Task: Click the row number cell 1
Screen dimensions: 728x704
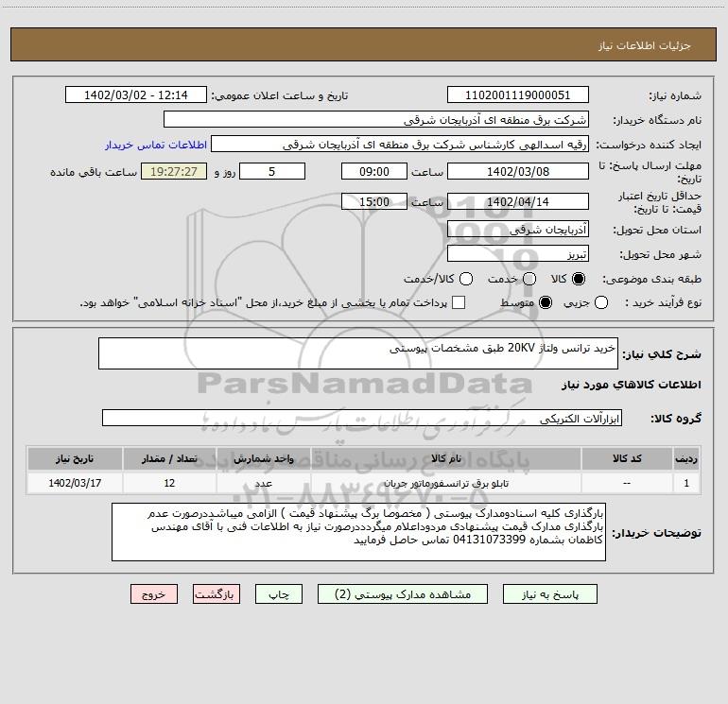Action: click(x=686, y=483)
